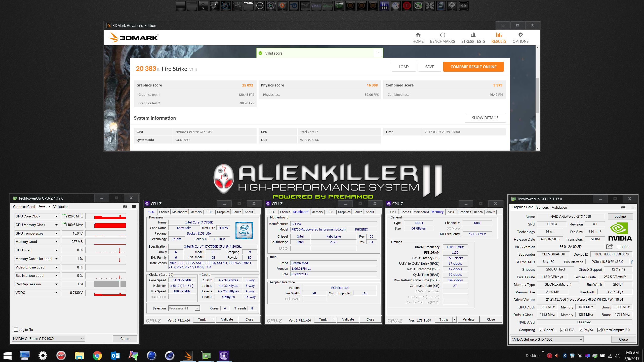Click the valid score help question mark
Image resolution: width=644 pixels, height=362 pixels.
tap(378, 53)
